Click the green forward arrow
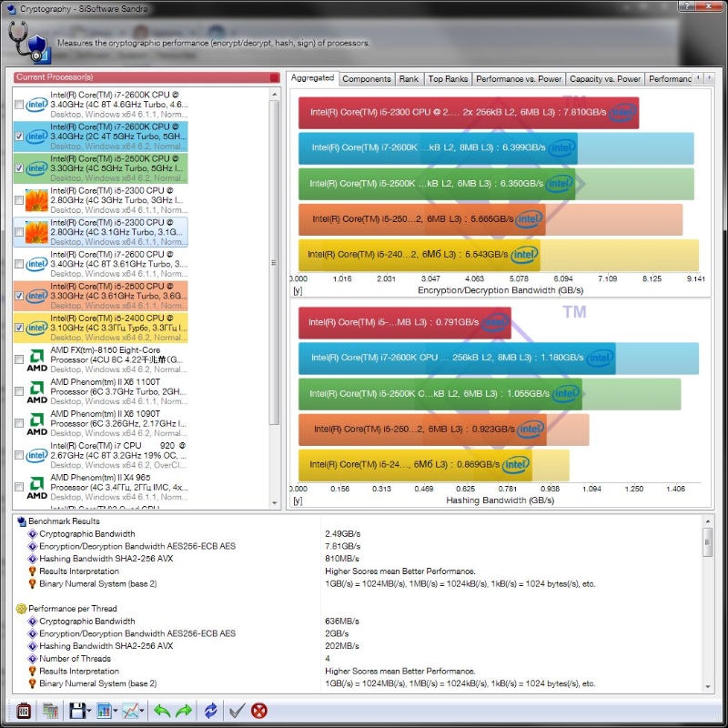Screen dimensions: 728x728 coord(184,711)
